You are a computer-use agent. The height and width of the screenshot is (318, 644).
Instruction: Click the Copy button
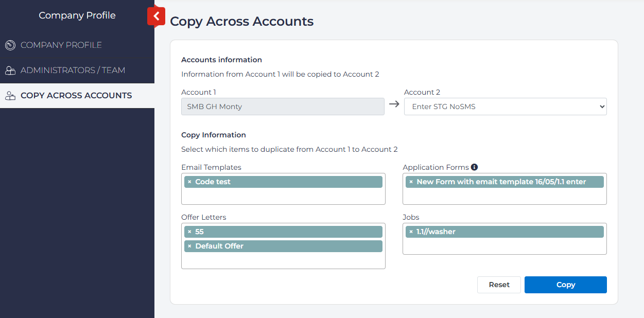pyautogui.click(x=565, y=285)
